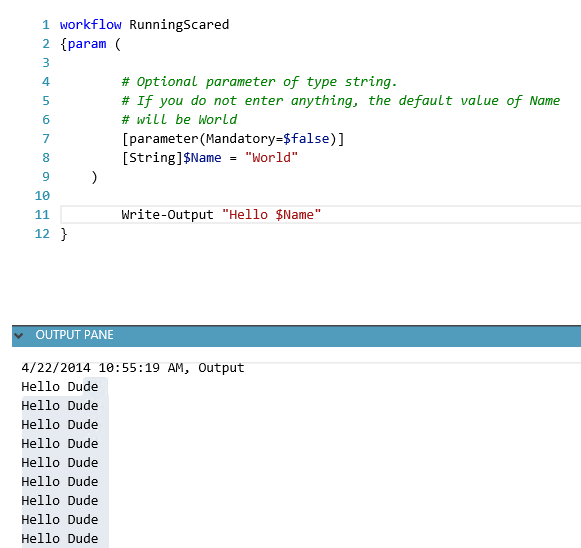The image size is (581, 548).
Task: Click the output timestamp 4/22/2014 line
Action: coord(133,368)
